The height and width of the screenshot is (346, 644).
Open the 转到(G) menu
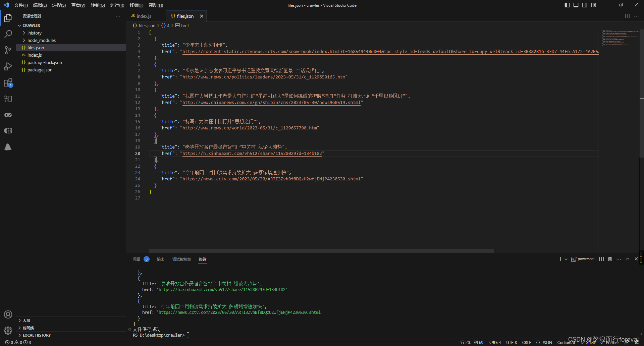point(98,5)
